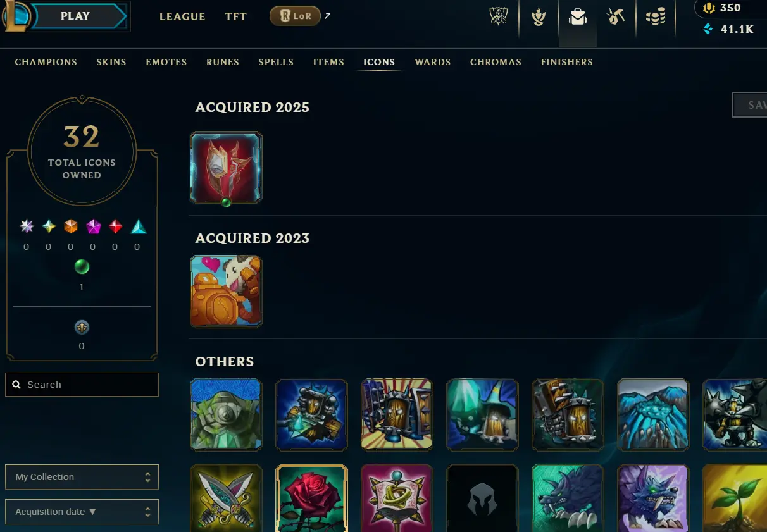This screenshot has width=767, height=532.
Task: Switch to the Skins tab
Action: [x=111, y=62]
